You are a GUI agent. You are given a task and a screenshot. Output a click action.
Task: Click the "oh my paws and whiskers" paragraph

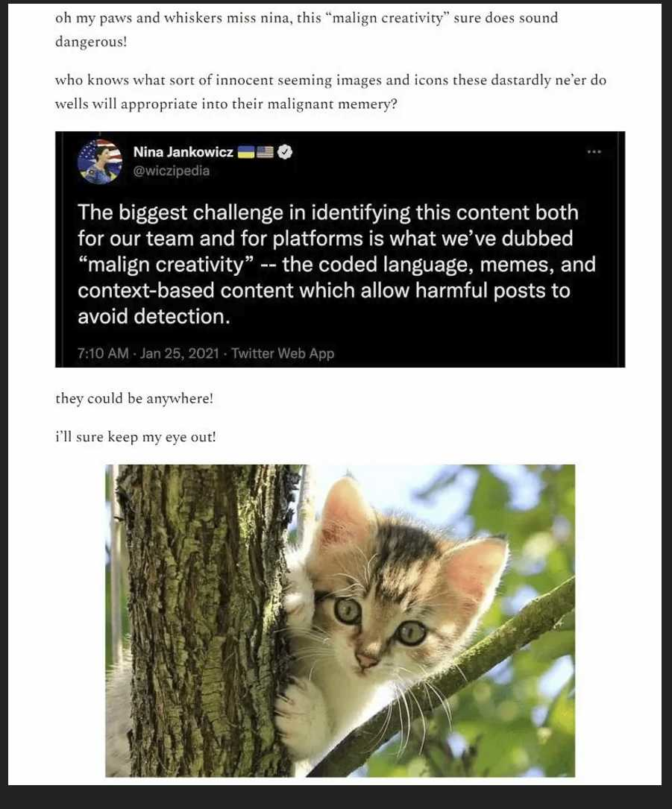[x=307, y=29]
